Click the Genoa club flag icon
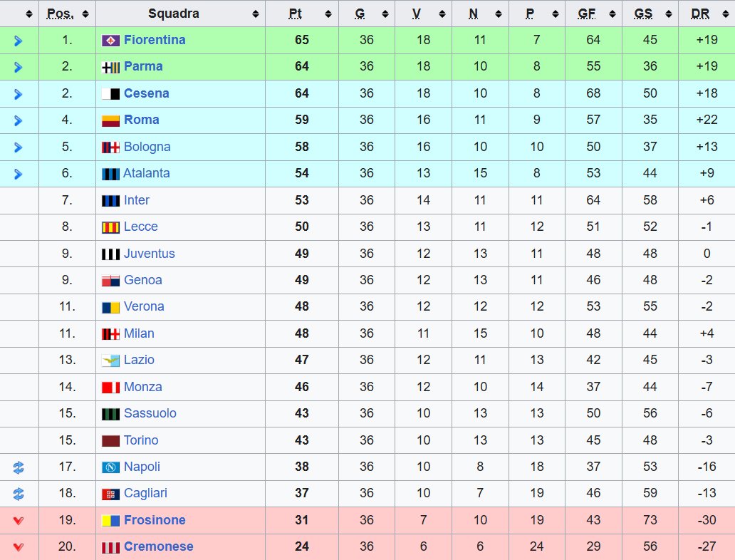 point(110,281)
